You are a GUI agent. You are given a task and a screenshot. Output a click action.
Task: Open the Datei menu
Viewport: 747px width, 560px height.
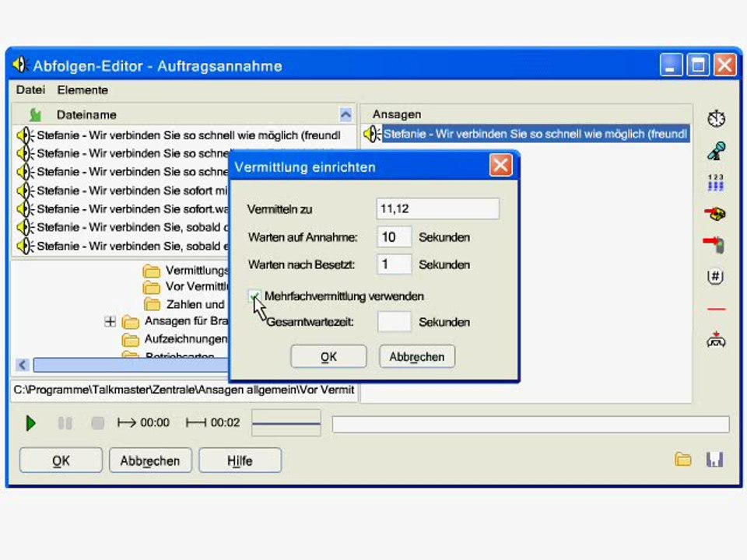[x=30, y=90]
